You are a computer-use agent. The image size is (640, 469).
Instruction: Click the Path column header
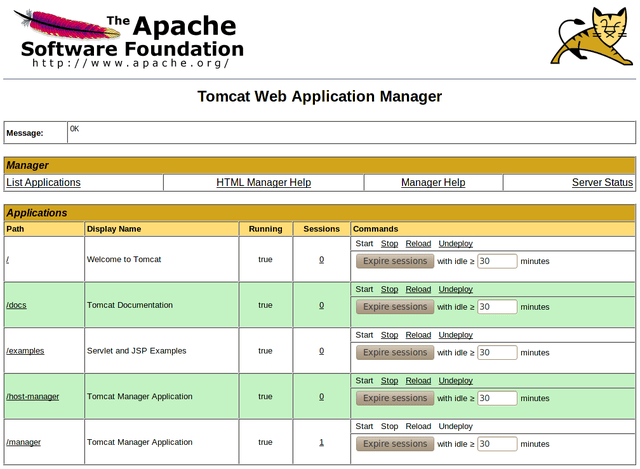15,229
